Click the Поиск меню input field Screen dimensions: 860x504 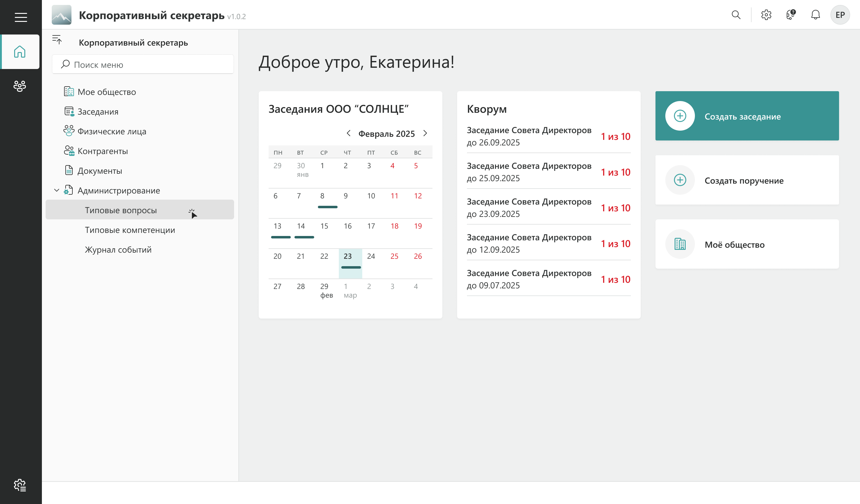(x=143, y=64)
